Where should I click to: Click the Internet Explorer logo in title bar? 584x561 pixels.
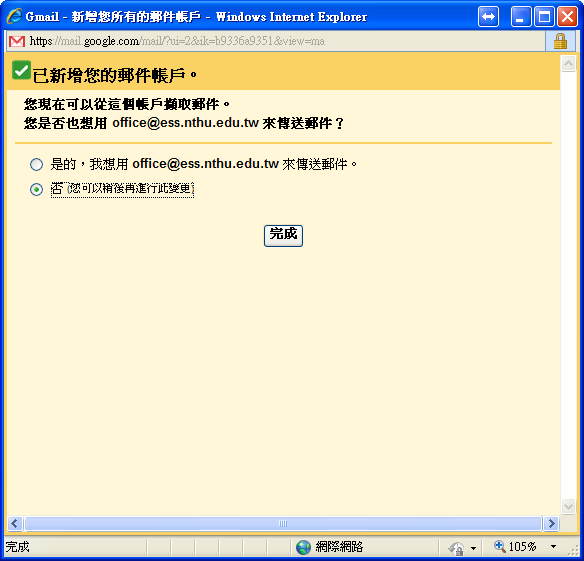pyautogui.click(x=14, y=16)
